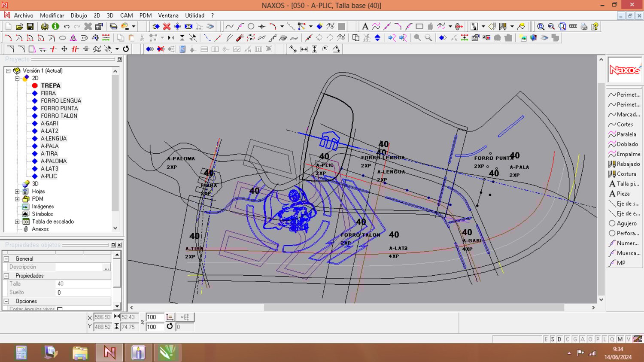The image size is (644, 362).
Task: Open the CAM menu
Action: click(x=126, y=15)
